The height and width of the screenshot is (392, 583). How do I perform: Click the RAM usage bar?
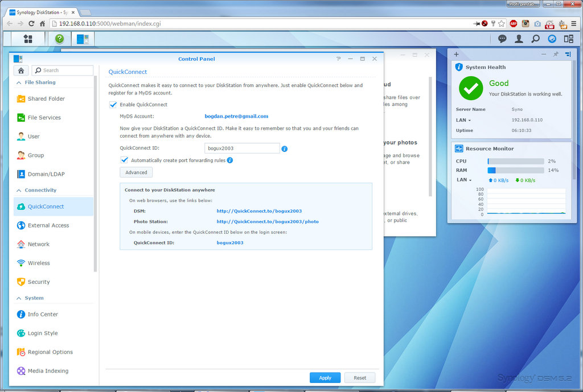(516, 170)
